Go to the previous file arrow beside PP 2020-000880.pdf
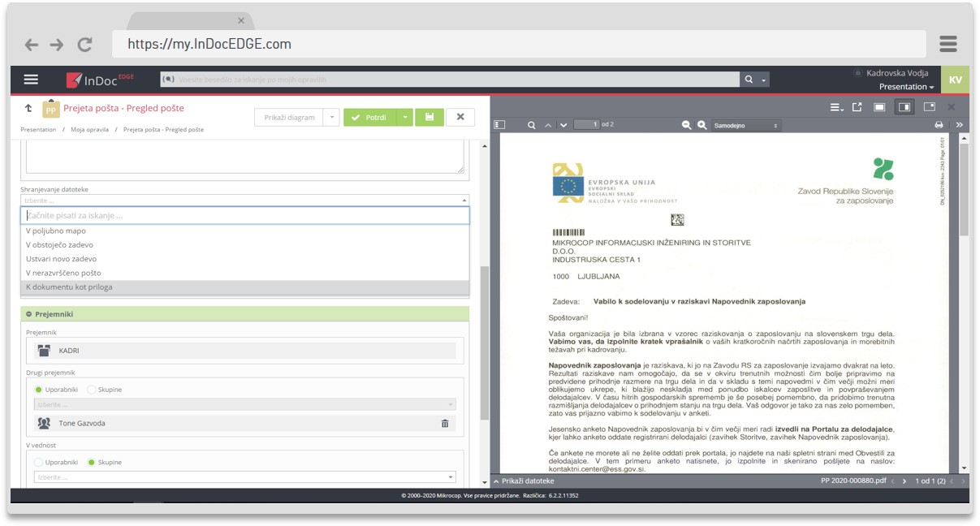Image resolution: width=980 pixels, height=526 pixels. coord(893,481)
